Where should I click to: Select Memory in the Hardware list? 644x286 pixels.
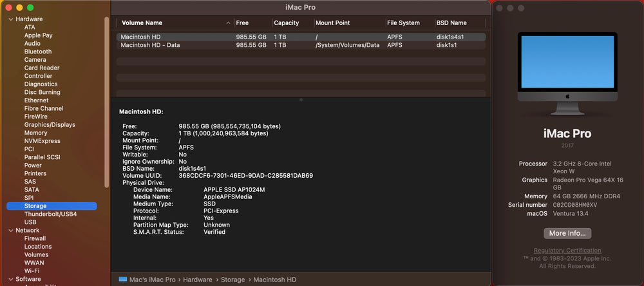click(35, 133)
